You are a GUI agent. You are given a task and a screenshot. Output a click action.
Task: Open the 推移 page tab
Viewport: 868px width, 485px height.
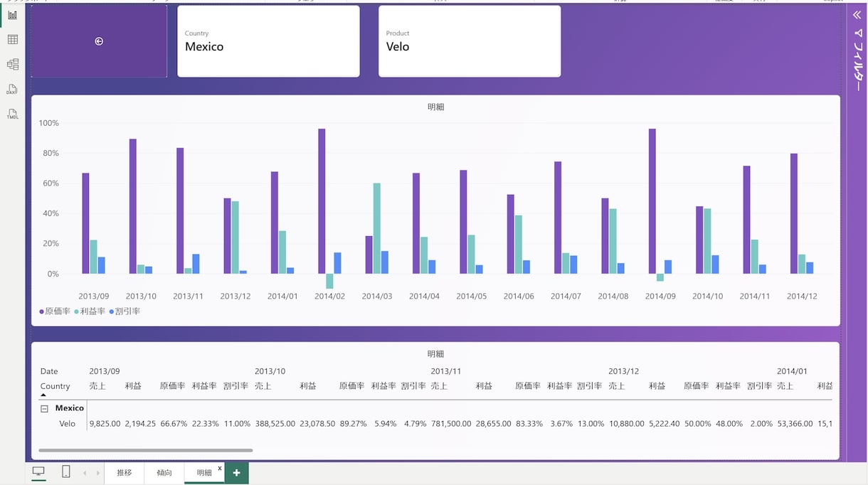tap(125, 473)
